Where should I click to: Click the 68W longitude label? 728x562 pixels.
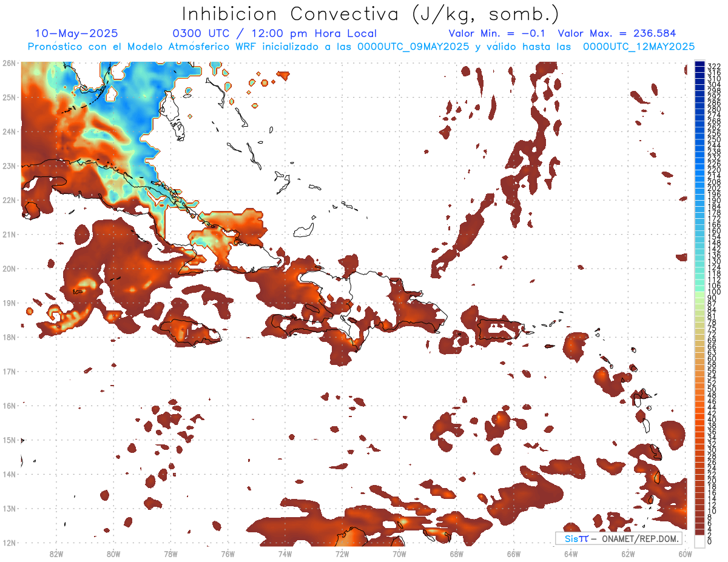456,554
